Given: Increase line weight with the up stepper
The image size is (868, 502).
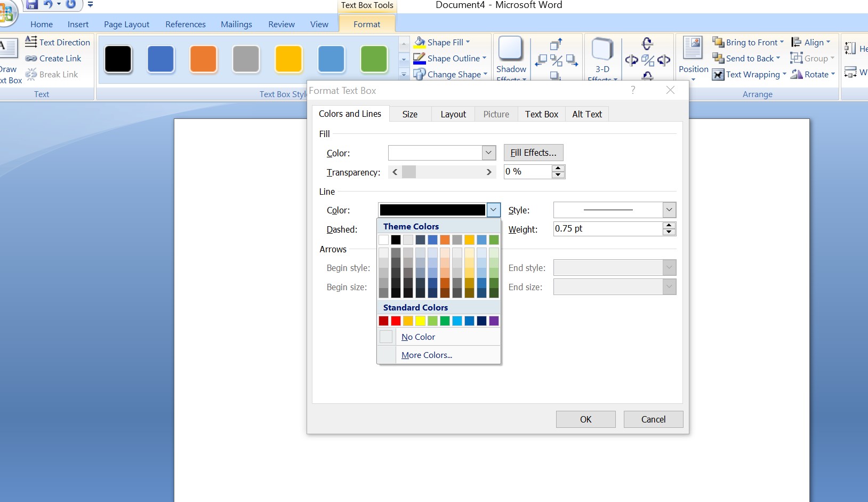Looking at the screenshot, I should coord(668,226).
